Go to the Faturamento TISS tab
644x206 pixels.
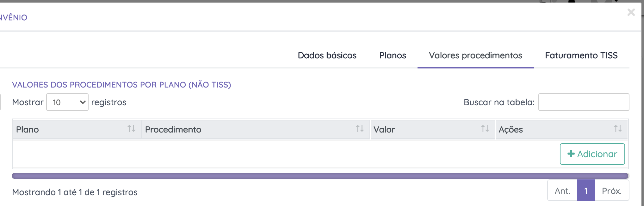pyautogui.click(x=581, y=55)
